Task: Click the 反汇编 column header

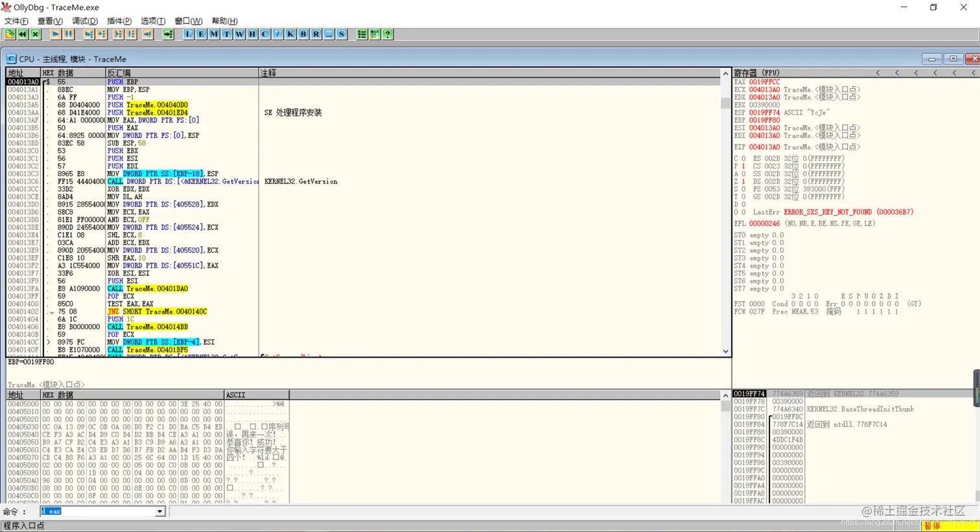Action: click(182, 73)
